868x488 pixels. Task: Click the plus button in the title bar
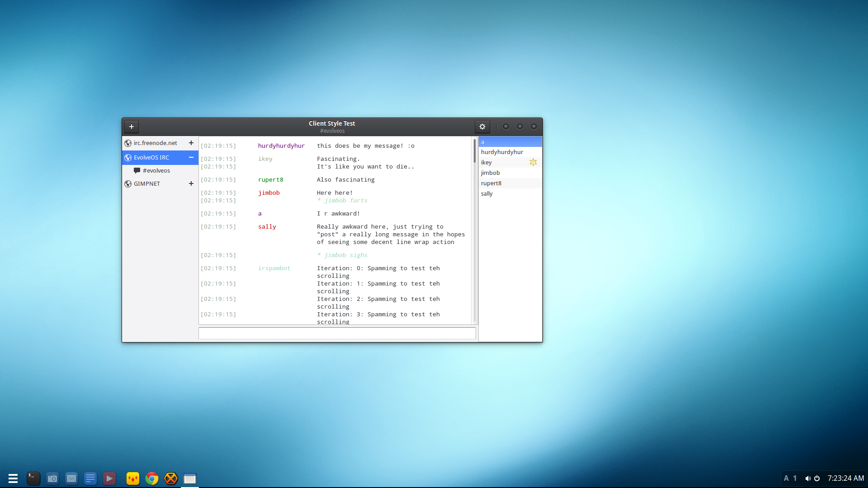132,127
